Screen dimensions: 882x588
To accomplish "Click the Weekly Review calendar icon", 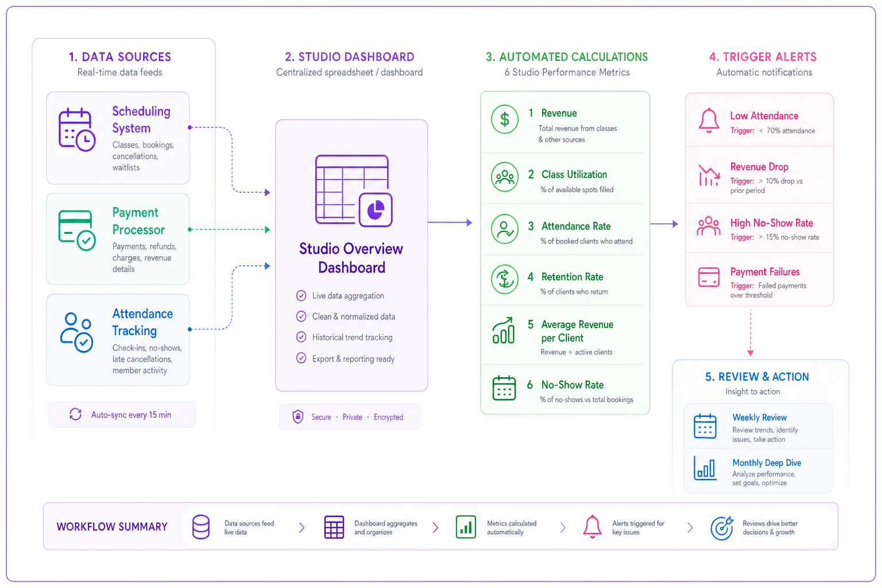I will pyautogui.click(x=705, y=426).
